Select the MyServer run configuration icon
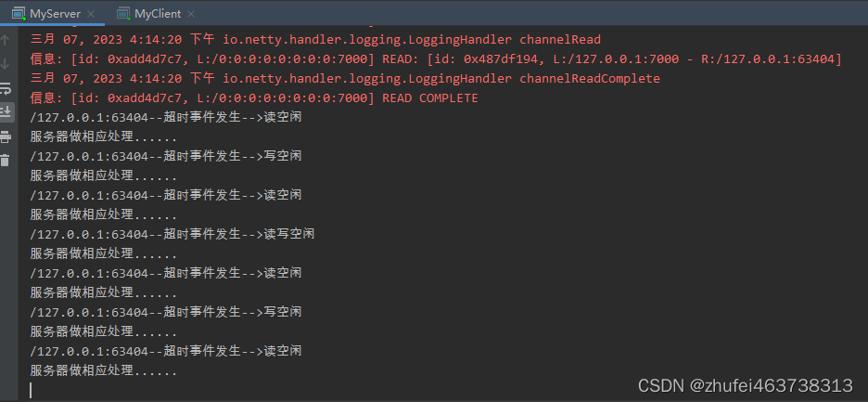Screen dimensions: 868x402 point(19,14)
